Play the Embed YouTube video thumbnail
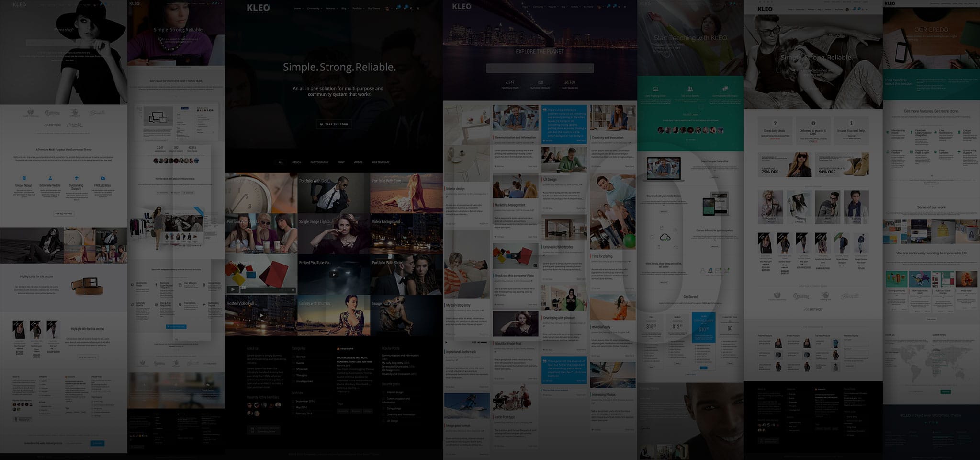The image size is (980, 460). [x=333, y=275]
